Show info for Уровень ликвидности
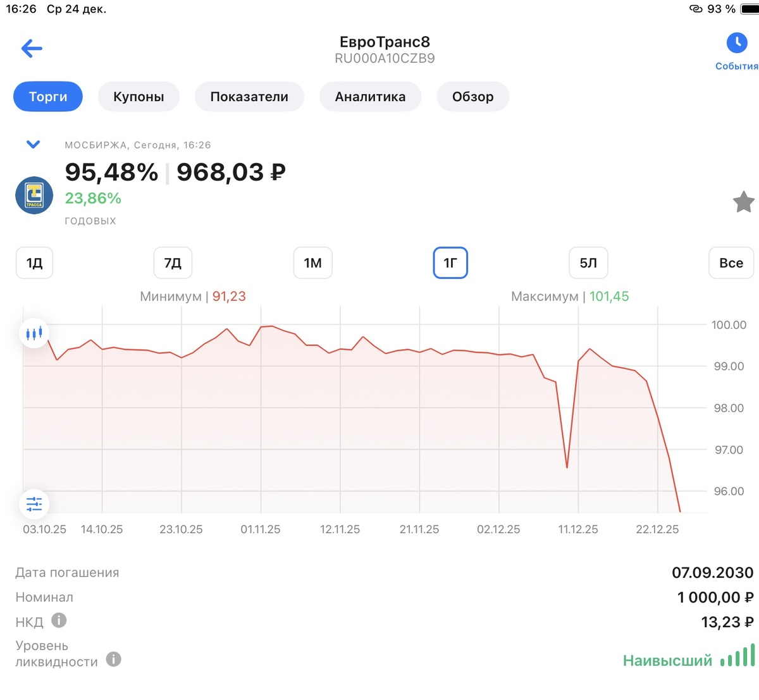Image resolution: width=759 pixels, height=700 pixels. [x=113, y=660]
